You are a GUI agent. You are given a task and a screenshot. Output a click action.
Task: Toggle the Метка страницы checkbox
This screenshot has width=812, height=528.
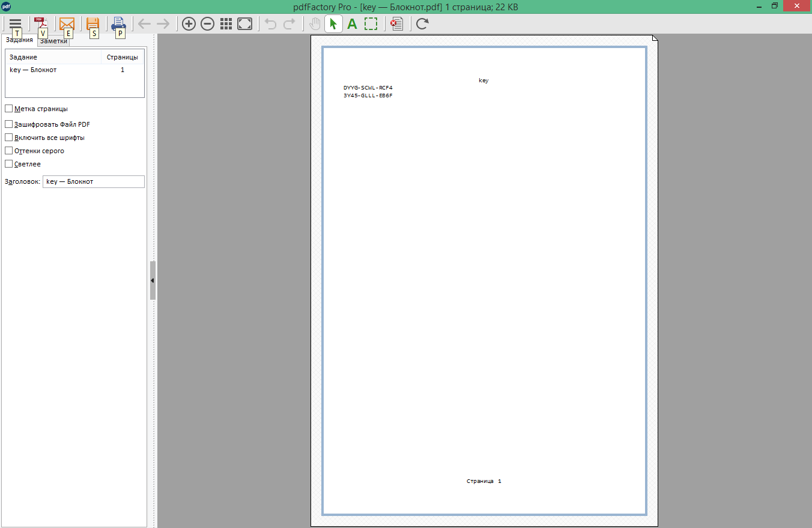(8, 109)
